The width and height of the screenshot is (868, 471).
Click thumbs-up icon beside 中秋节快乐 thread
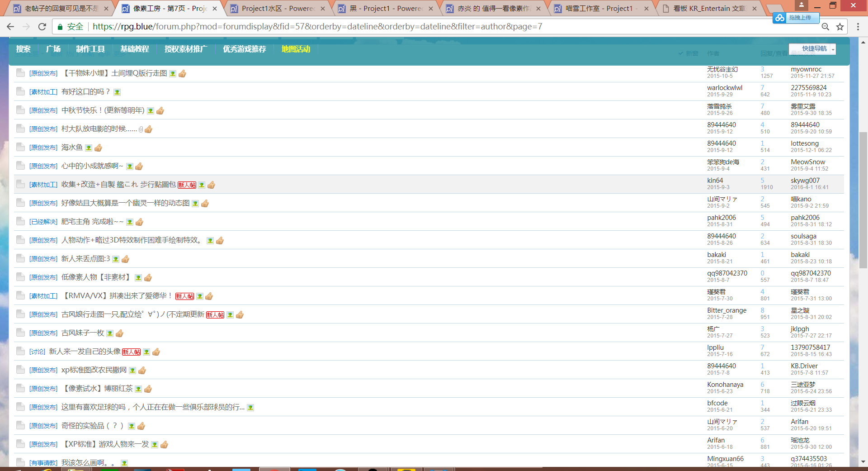[x=160, y=111]
